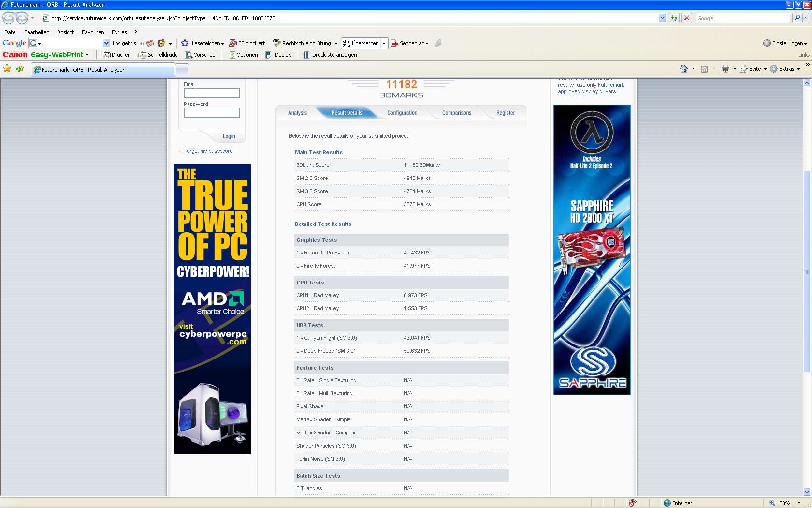This screenshot has width=812, height=508.
Task: Go forward with the browser Forward arrow
Action: [x=22, y=18]
